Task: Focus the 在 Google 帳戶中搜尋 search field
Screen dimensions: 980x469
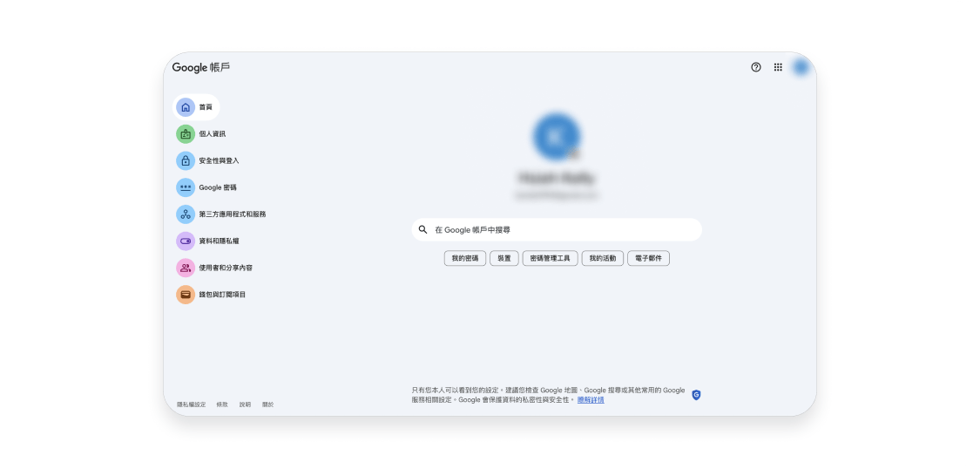Action: [557, 229]
